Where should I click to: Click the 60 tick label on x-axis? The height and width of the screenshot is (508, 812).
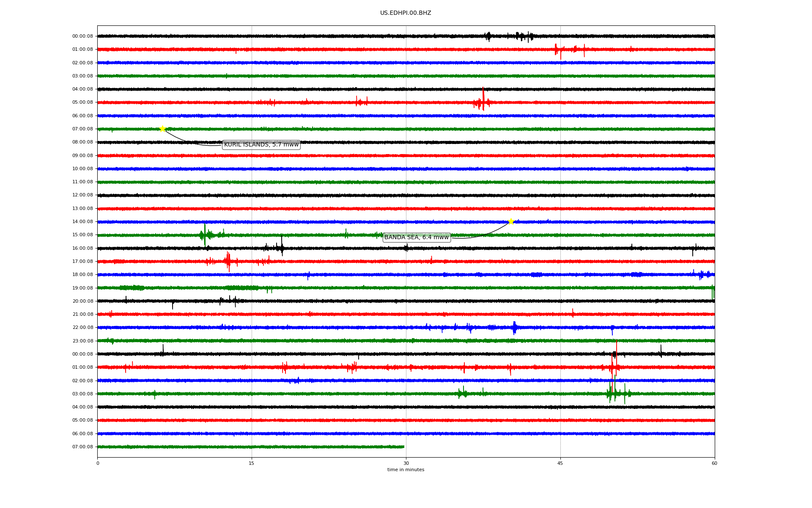click(x=714, y=463)
